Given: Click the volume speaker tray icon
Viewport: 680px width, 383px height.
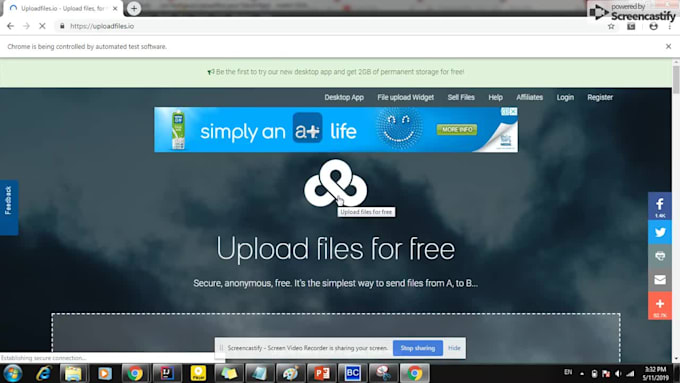Looking at the screenshot, I should 618,373.
